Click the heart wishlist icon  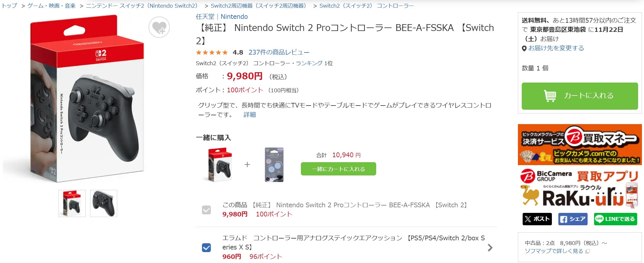(159, 27)
